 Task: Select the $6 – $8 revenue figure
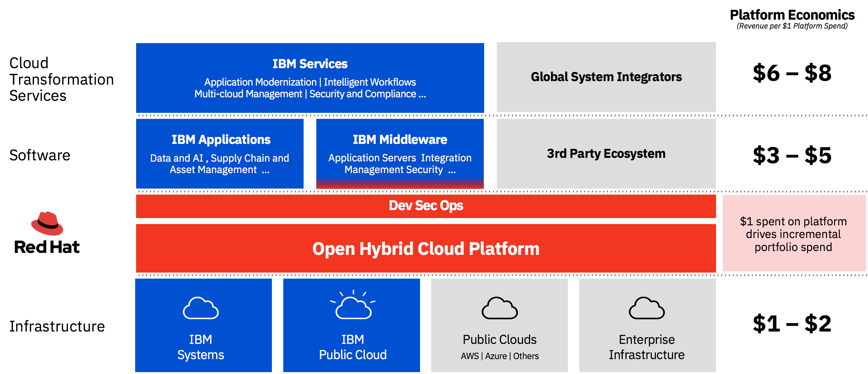click(792, 73)
